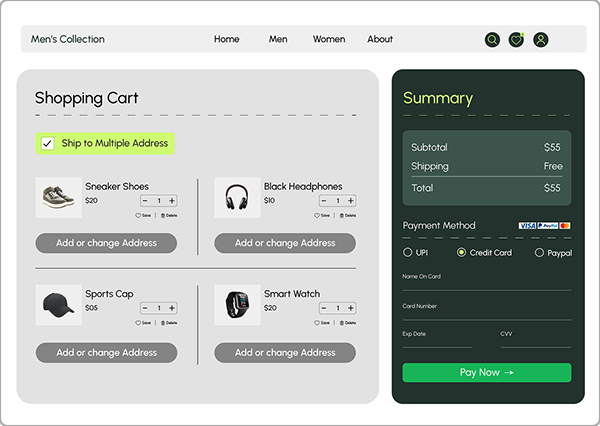Click the Card Number input field
This screenshot has height=426, width=600.
(x=486, y=315)
